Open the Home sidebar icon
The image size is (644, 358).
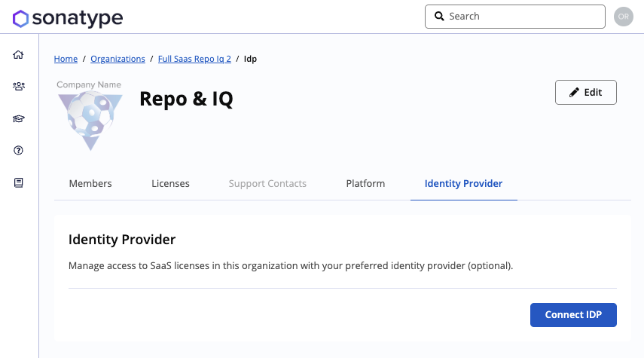coord(19,55)
